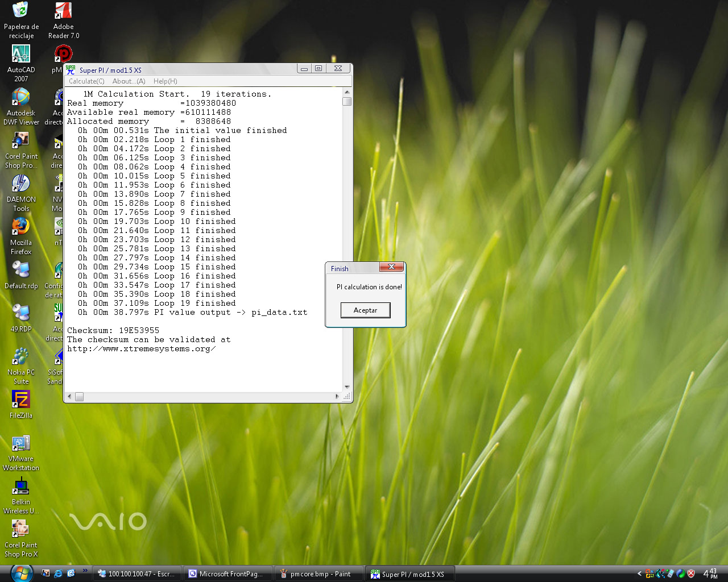Close the Finish dialog box
This screenshot has height=582, width=728.
[x=391, y=267]
